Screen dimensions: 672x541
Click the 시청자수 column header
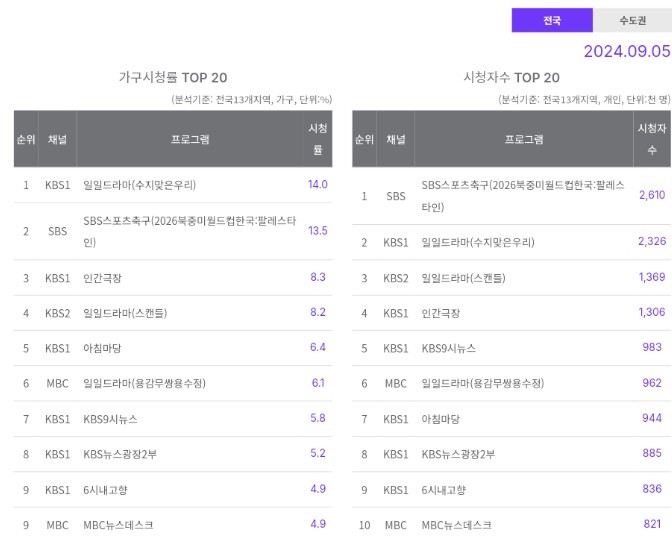[651, 139]
